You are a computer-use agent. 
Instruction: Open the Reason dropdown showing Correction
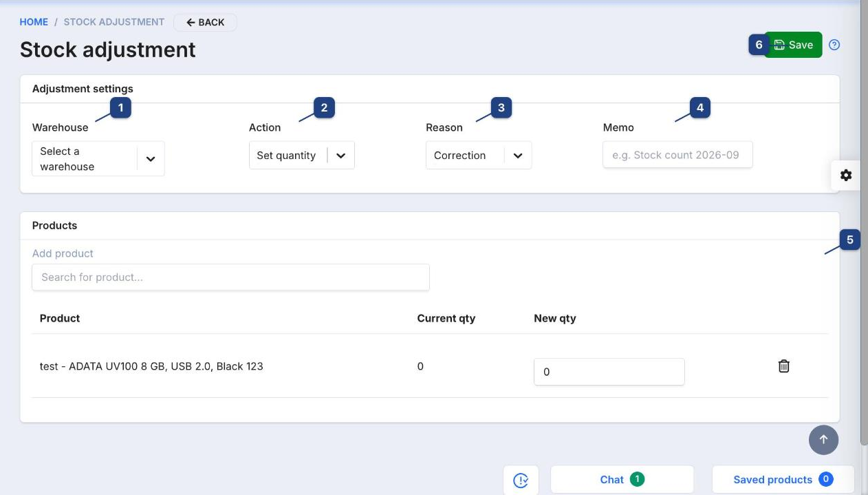click(x=479, y=156)
